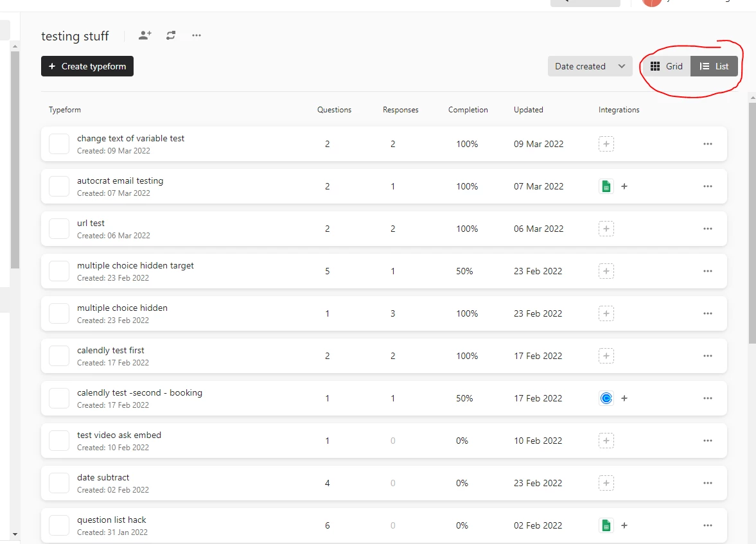Open the Date created sort dropdown
This screenshot has height=544, width=756.
point(590,66)
